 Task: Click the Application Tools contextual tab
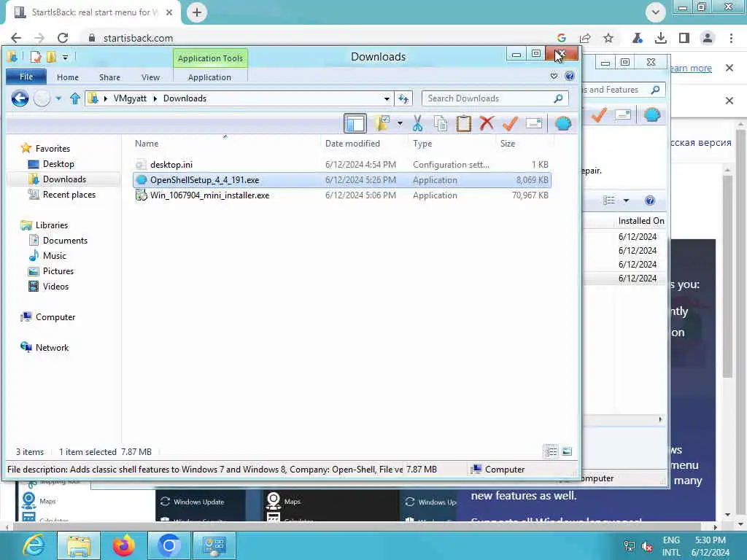tap(210, 58)
